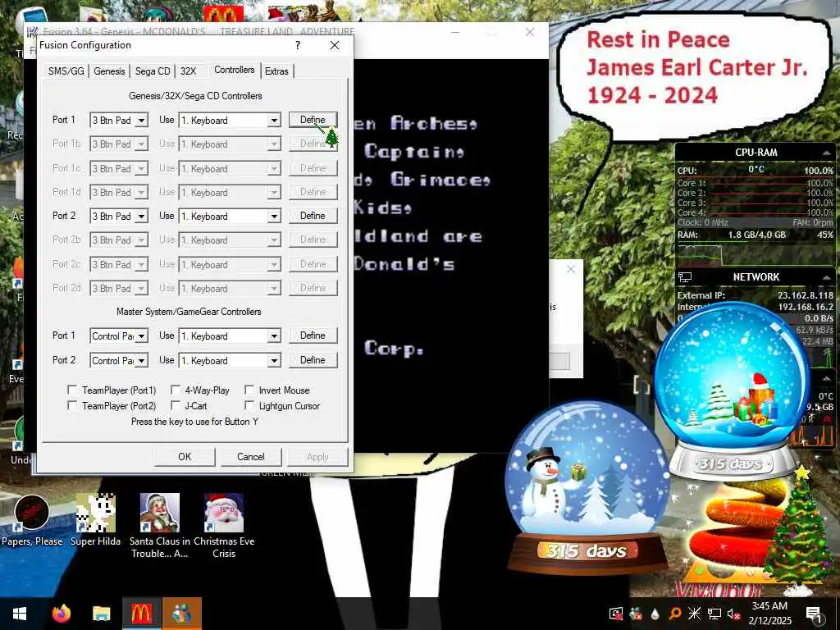The height and width of the screenshot is (630, 840).
Task: Click the muted volume tray icon
Action: tap(733, 614)
